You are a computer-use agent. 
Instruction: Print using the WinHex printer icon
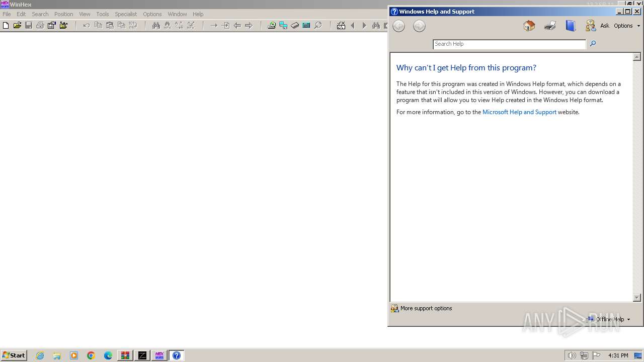tap(40, 25)
